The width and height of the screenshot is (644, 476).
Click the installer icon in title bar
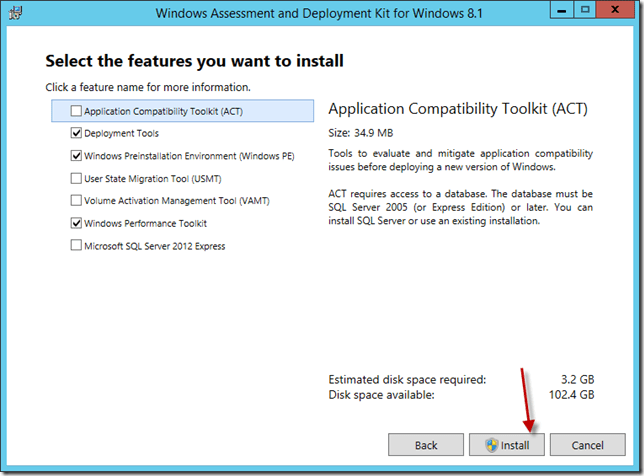point(15,14)
